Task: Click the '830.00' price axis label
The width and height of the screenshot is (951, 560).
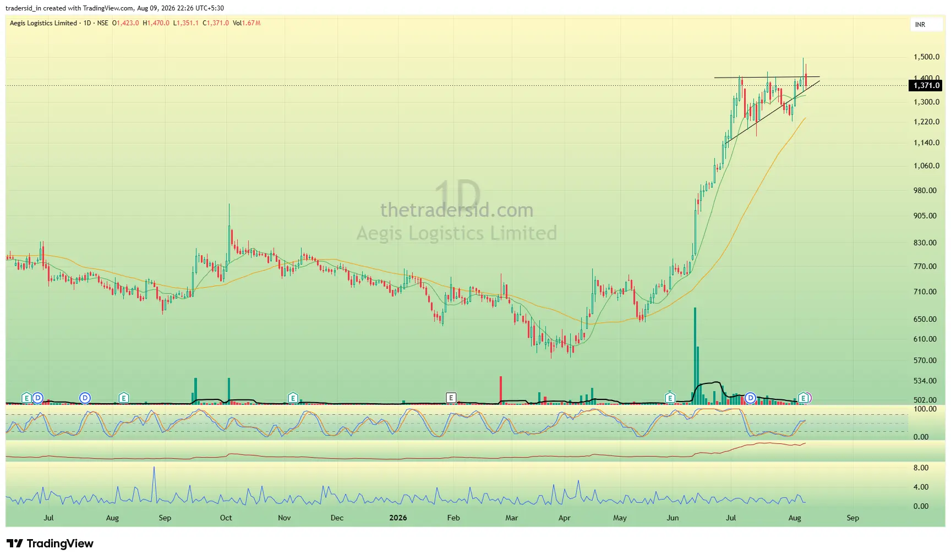Action: [925, 243]
